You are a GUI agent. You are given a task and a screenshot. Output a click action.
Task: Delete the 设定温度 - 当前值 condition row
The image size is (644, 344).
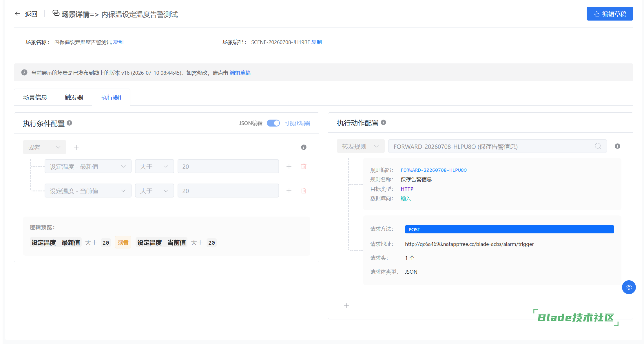(304, 191)
